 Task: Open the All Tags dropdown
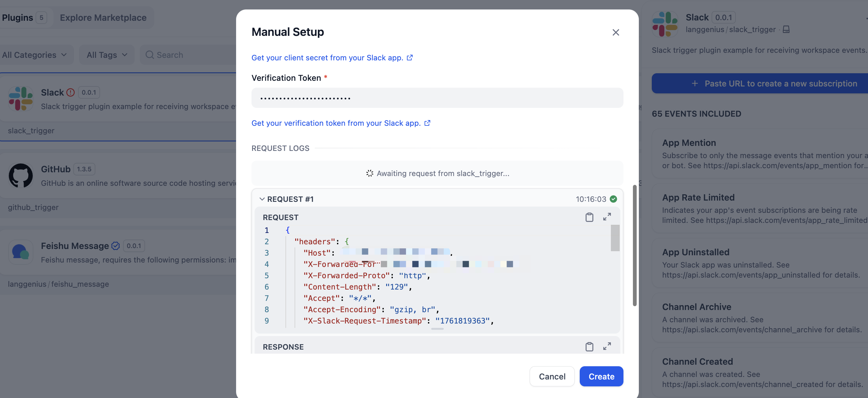pyautogui.click(x=106, y=55)
